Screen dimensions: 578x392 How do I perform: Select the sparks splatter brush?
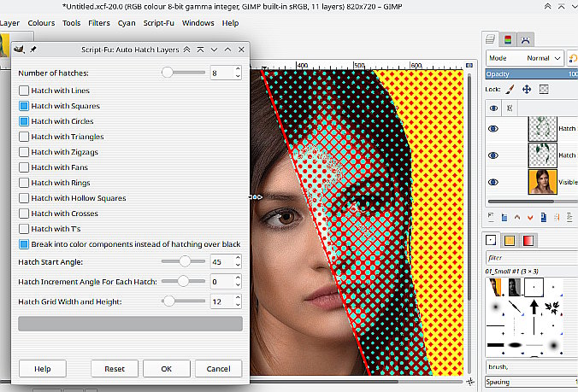[553, 307]
